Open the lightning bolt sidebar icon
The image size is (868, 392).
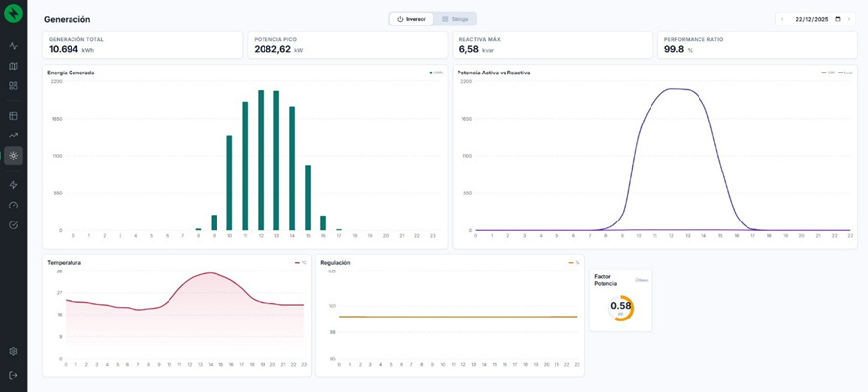[13, 185]
